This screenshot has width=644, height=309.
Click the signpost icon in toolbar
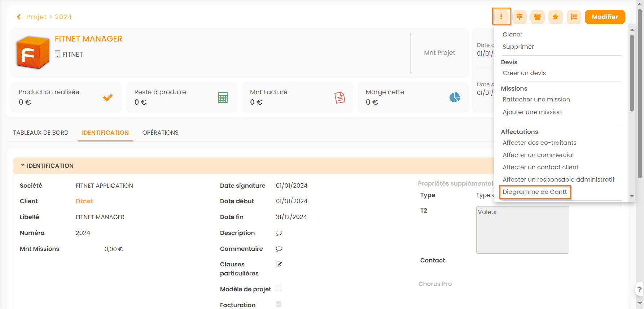519,17
